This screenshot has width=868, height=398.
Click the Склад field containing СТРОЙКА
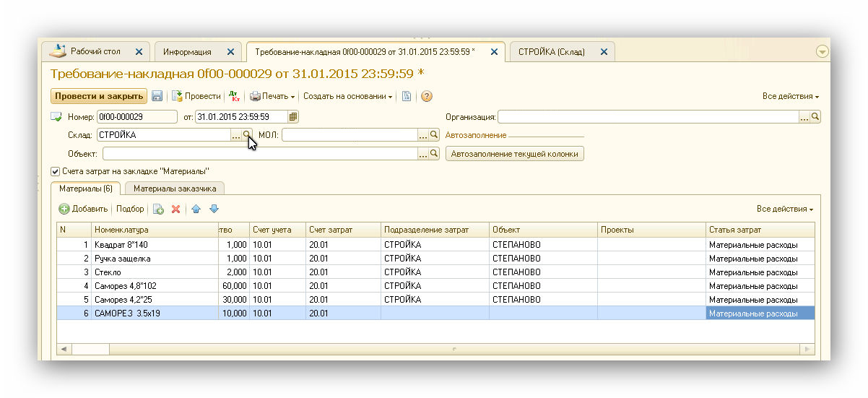pyautogui.click(x=163, y=134)
